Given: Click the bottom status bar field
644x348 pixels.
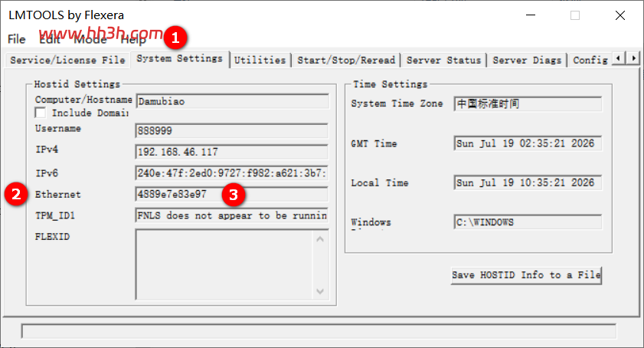Looking at the screenshot, I should (x=319, y=331).
